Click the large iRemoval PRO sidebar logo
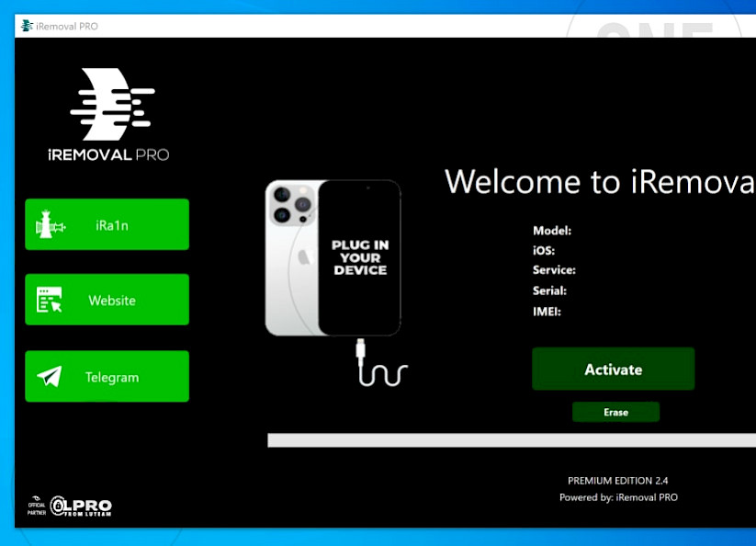 coord(109,114)
